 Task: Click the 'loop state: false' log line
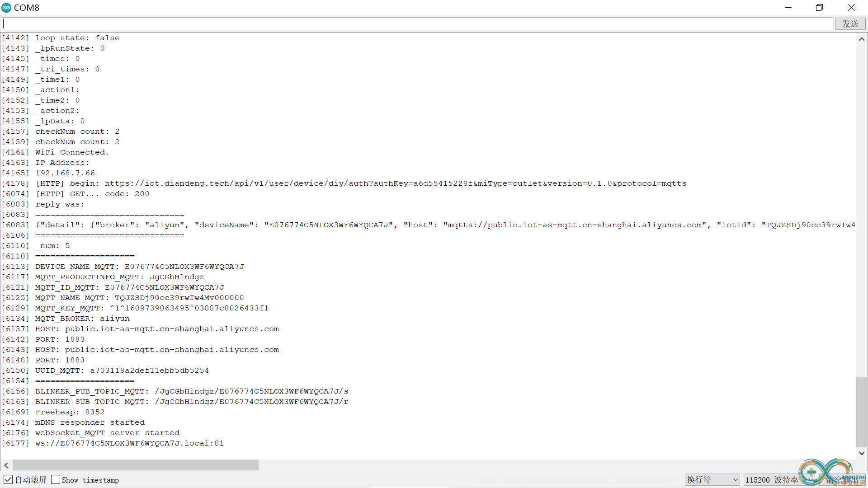click(61, 38)
